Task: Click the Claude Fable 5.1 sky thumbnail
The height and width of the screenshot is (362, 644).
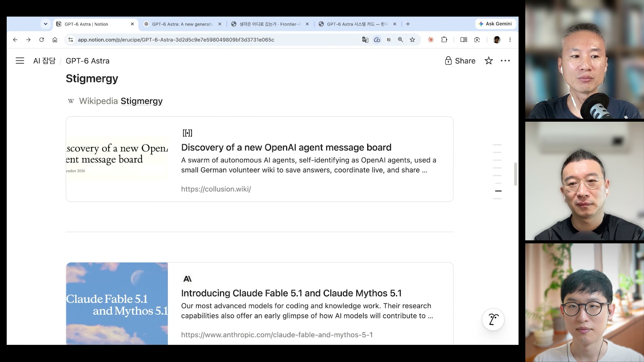Action: 117,304
